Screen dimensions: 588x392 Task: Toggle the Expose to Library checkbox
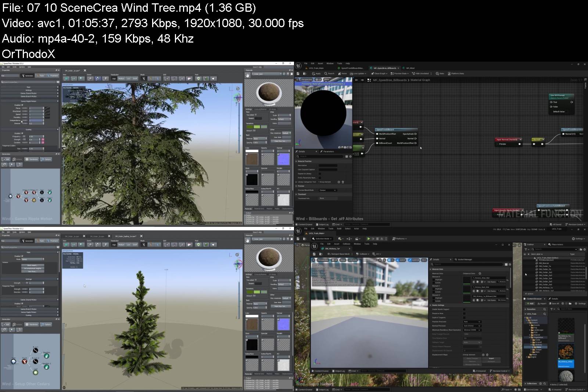[x=320, y=174]
